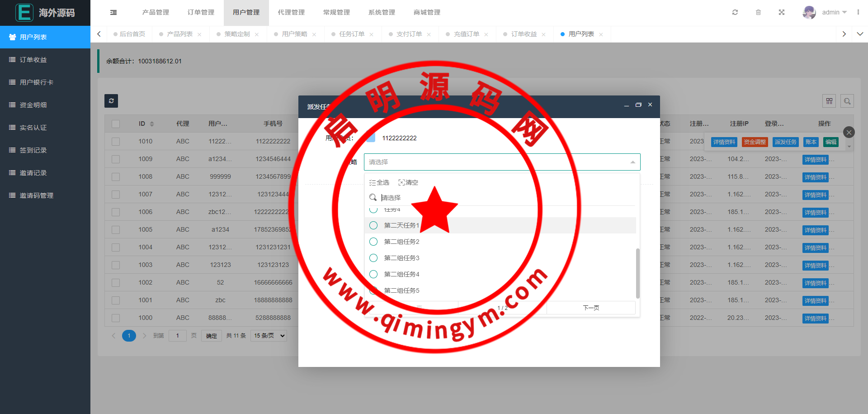Click the trash icon in top header
Screen dimensions: 868x414
[x=758, y=12]
